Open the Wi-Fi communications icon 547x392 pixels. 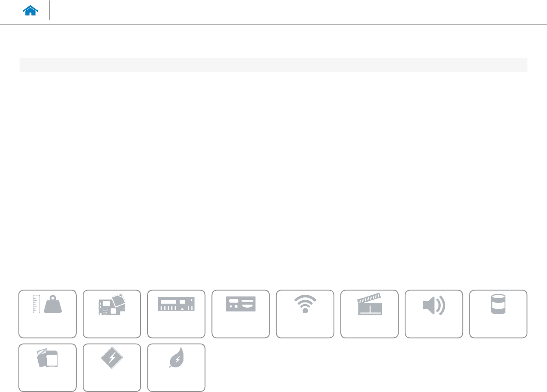click(305, 305)
